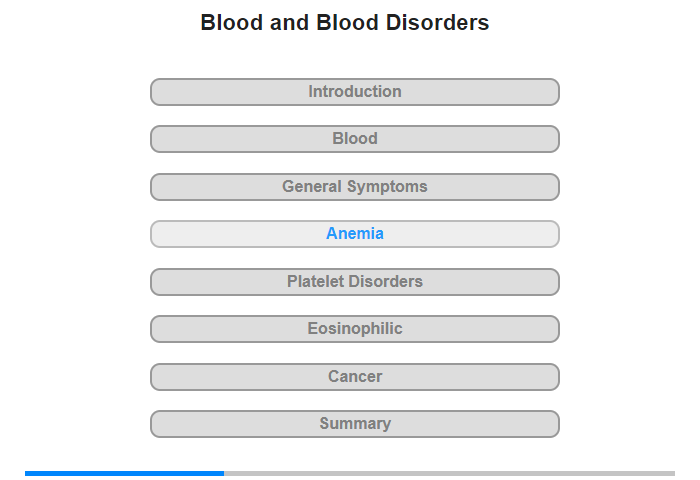Choose the Summary menu entry
Viewport: 700px width, 480px height.
point(354,424)
